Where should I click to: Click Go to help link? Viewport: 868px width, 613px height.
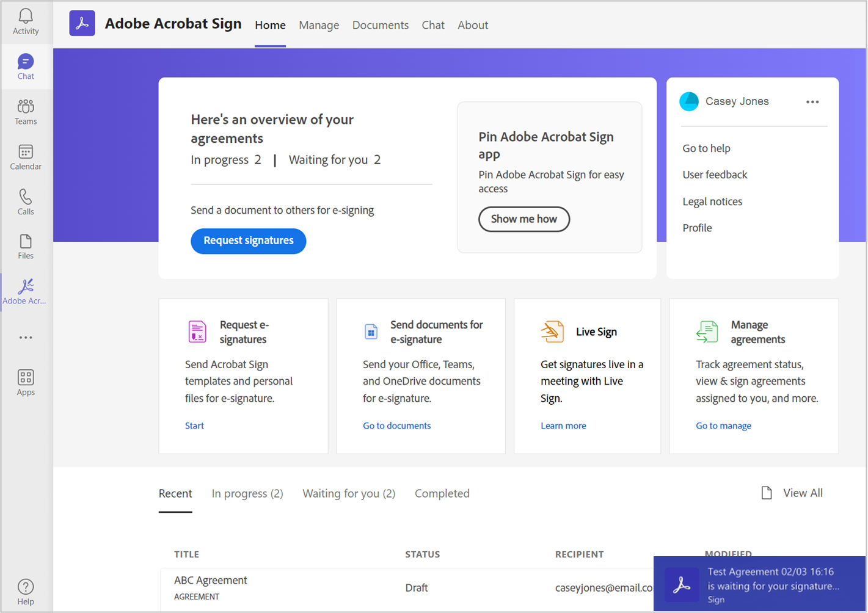tap(706, 148)
